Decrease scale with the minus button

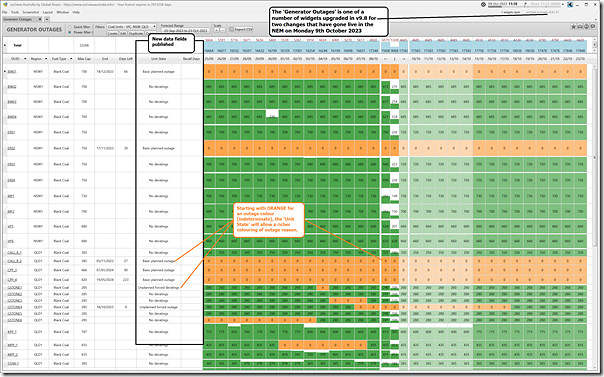[x=222, y=30]
